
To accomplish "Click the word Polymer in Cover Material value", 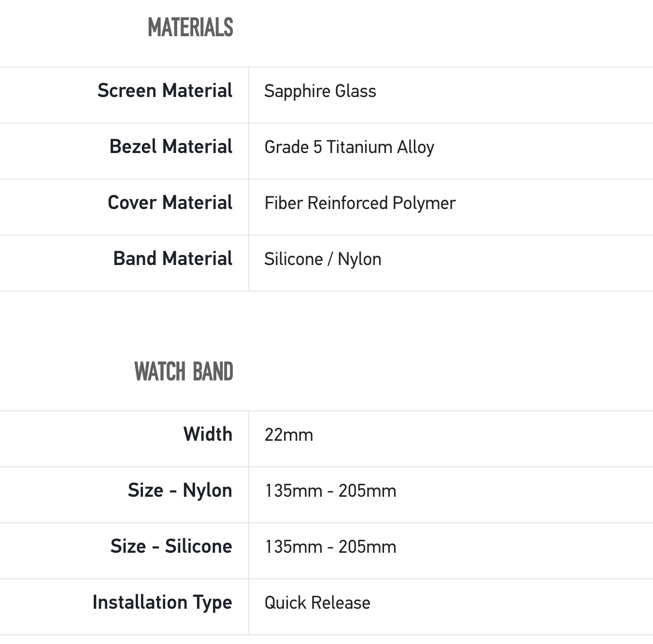I will coord(424,203).
